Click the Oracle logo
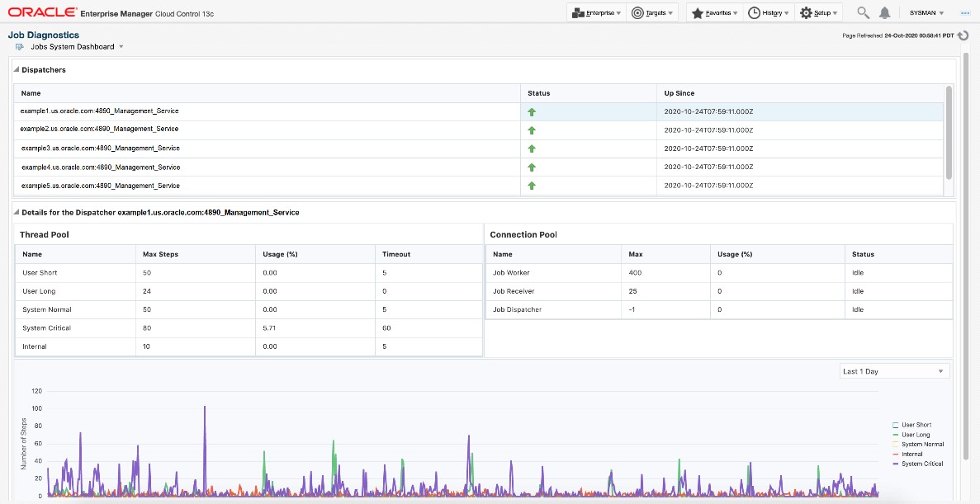The width and height of the screenshot is (980, 504). 40,12
